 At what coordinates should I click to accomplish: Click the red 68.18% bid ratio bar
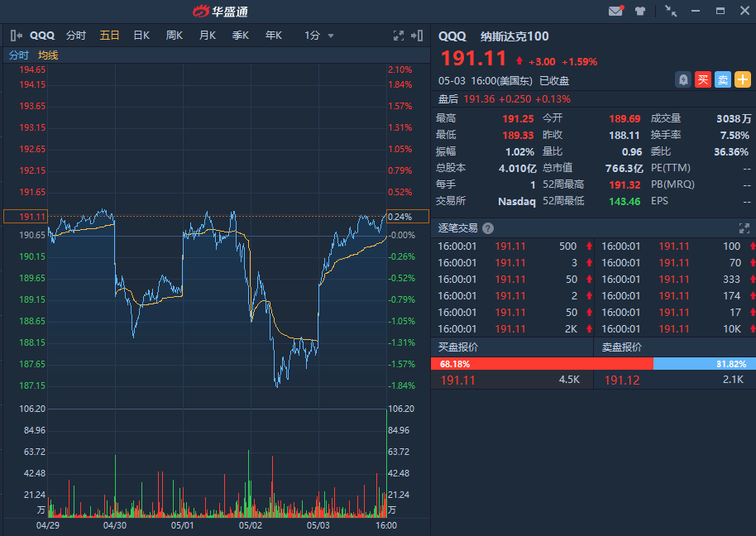542,363
